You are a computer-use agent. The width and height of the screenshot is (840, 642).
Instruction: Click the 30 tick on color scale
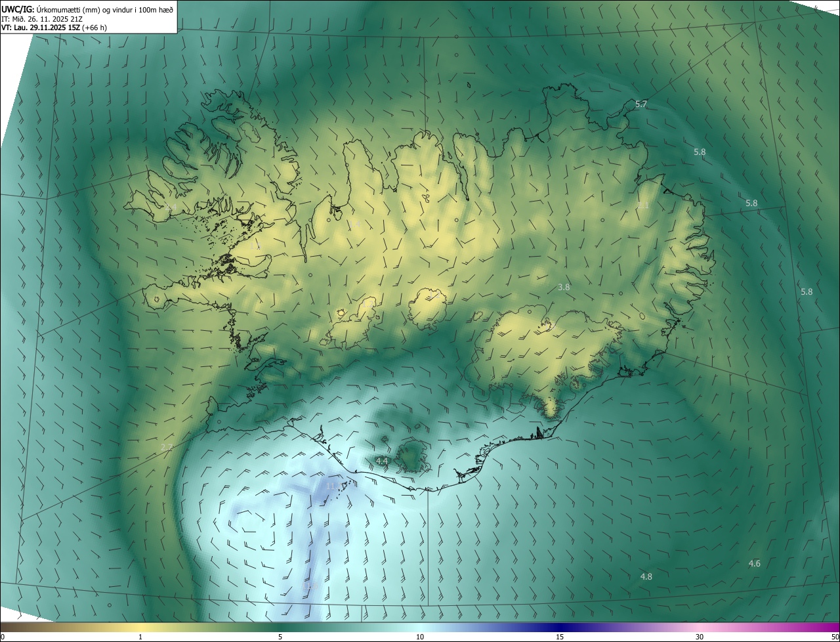pos(700,637)
